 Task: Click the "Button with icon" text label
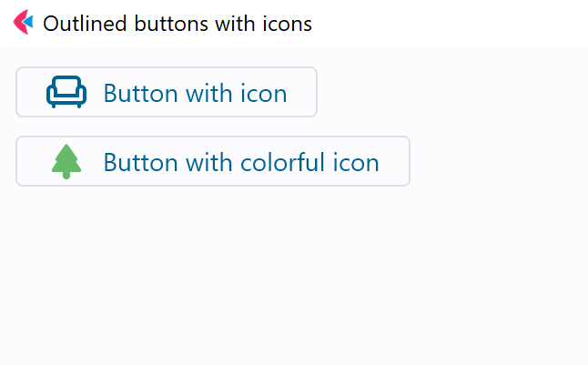[x=195, y=93]
